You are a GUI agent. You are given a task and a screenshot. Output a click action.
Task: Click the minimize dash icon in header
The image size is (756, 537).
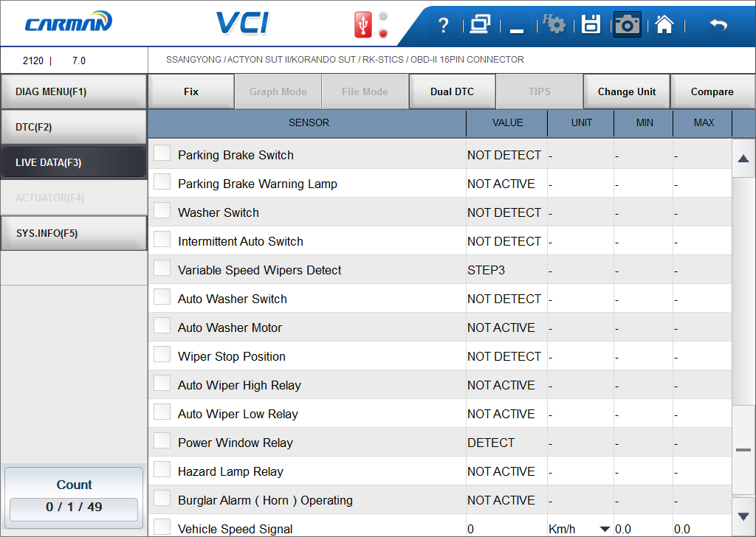click(x=517, y=31)
